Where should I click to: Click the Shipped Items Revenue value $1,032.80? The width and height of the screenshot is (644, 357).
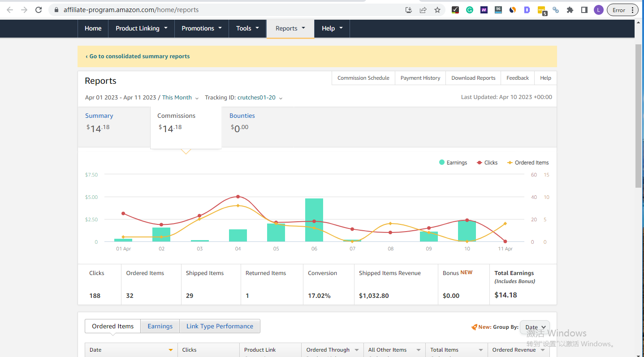point(374,296)
